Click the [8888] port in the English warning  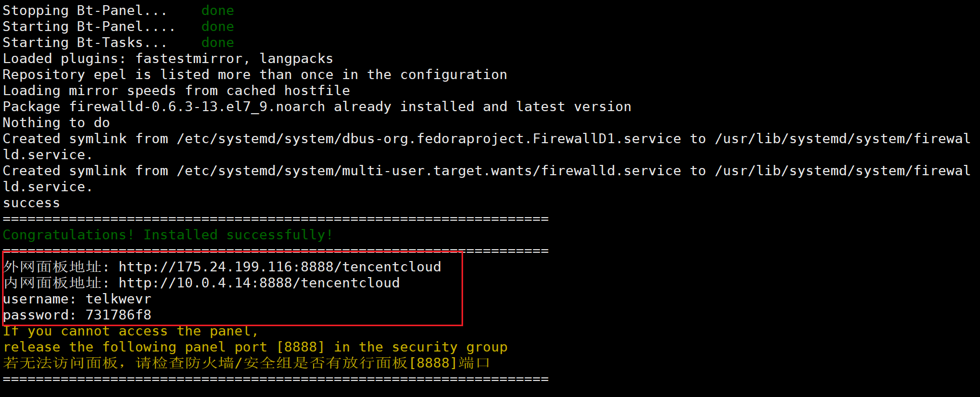pos(301,347)
